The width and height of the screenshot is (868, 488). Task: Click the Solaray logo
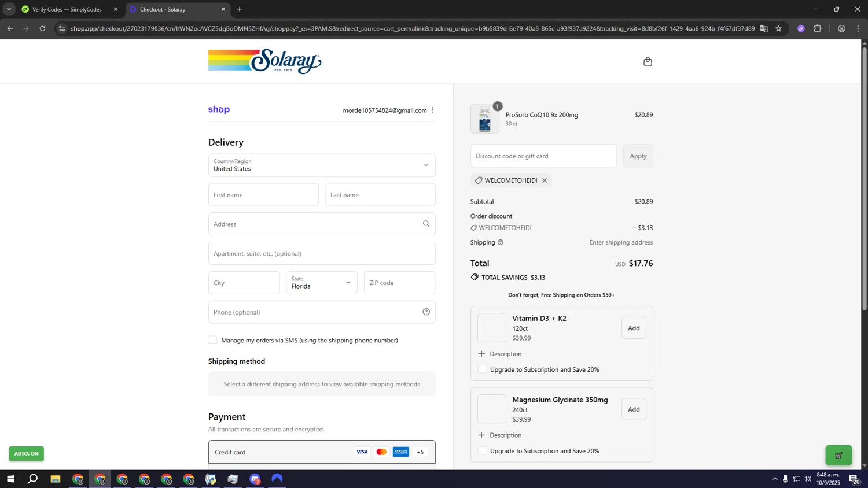[x=265, y=61]
